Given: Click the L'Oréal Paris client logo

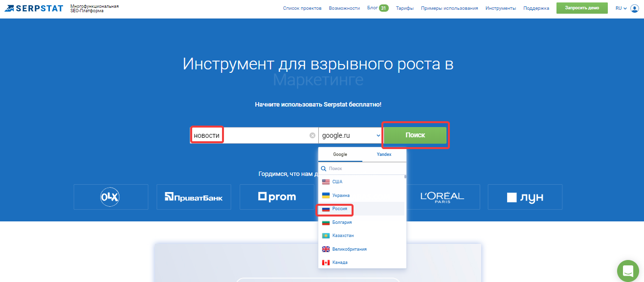Looking at the screenshot, I should pos(442,197).
